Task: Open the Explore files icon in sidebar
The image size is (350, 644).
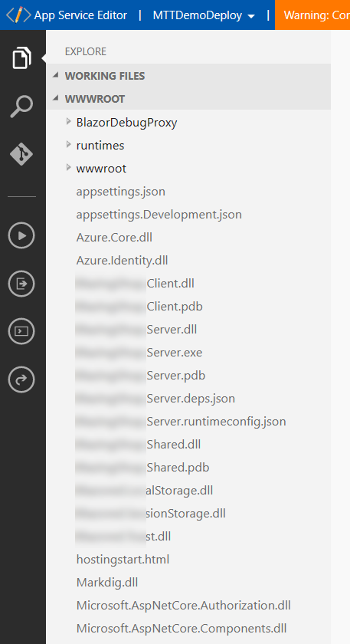Action: pyautogui.click(x=21, y=58)
